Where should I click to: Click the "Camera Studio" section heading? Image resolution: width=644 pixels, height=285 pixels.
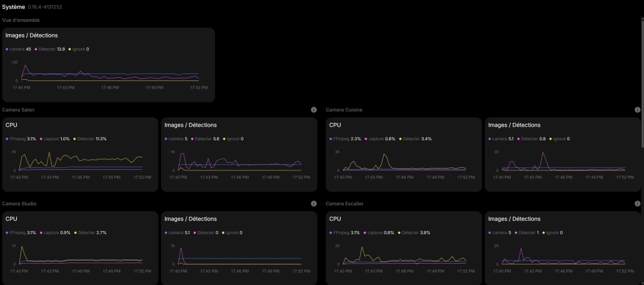coord(19,204)
